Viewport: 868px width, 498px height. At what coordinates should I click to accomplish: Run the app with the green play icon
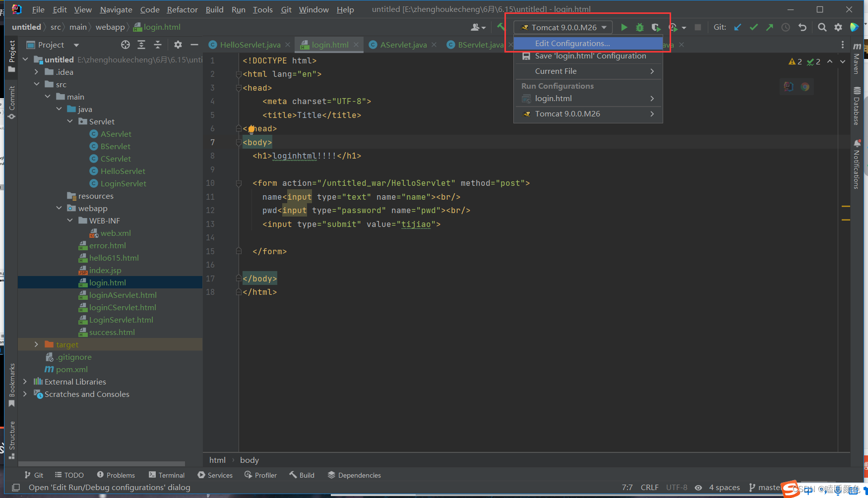click(624, 27)
